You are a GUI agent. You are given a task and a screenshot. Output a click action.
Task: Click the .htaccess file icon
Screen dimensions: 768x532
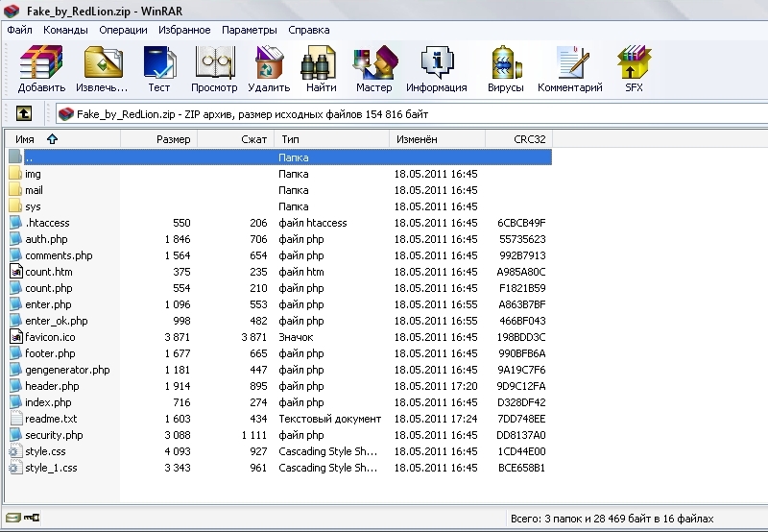click(16, 223)
